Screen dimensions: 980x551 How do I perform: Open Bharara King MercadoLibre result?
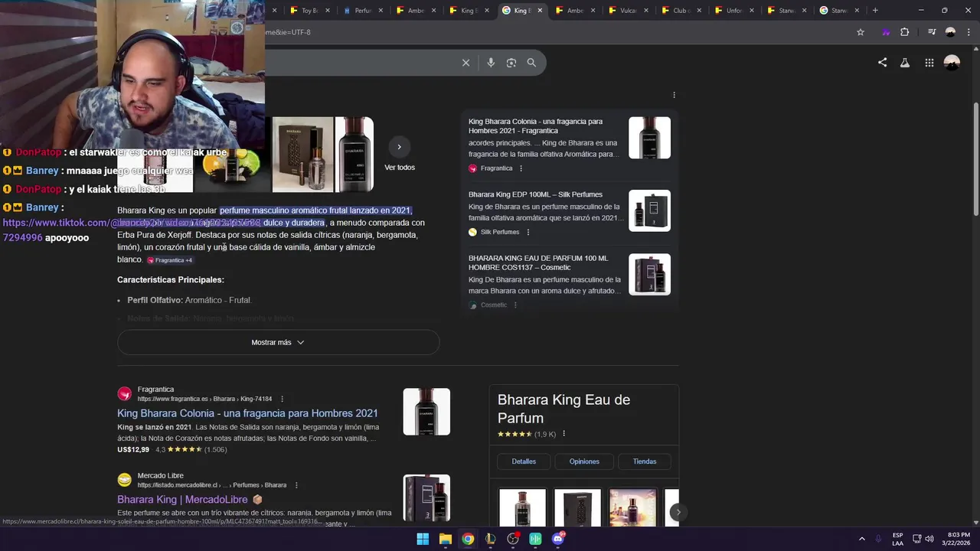tap(182, 500)
